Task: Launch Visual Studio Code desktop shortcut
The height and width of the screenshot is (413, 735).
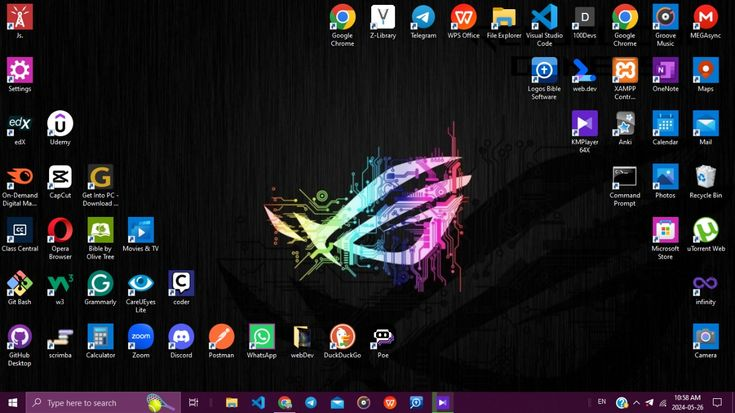Action: (544, 25)
